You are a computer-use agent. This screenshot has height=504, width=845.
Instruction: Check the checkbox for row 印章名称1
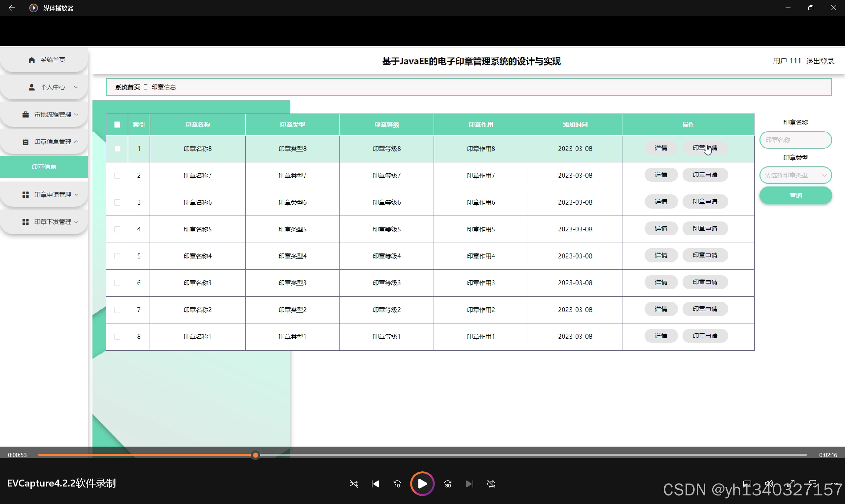point(117,337)
